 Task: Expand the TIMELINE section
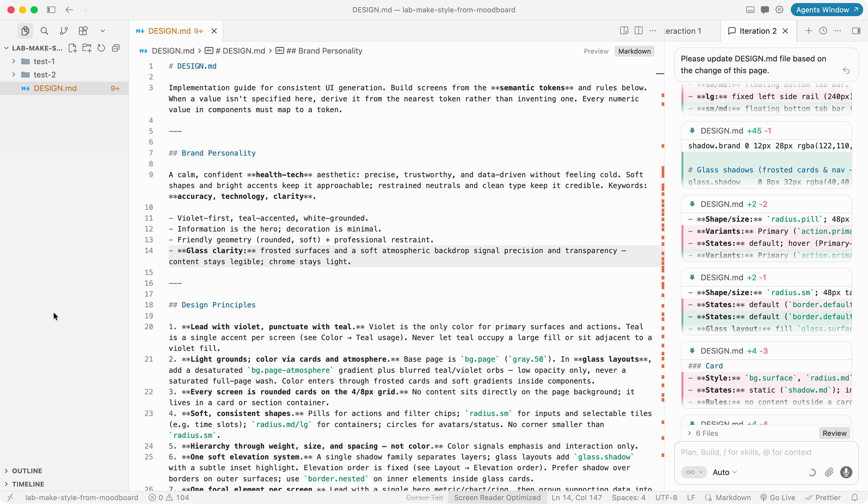(64, 484)
